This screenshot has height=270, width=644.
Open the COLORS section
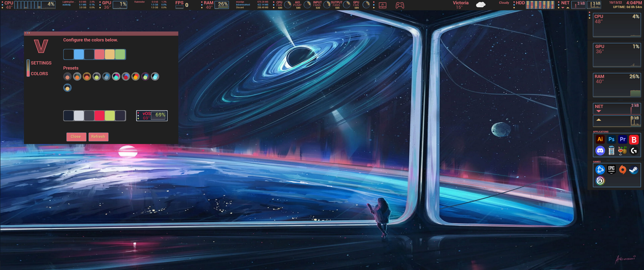(x=39, y=73)
